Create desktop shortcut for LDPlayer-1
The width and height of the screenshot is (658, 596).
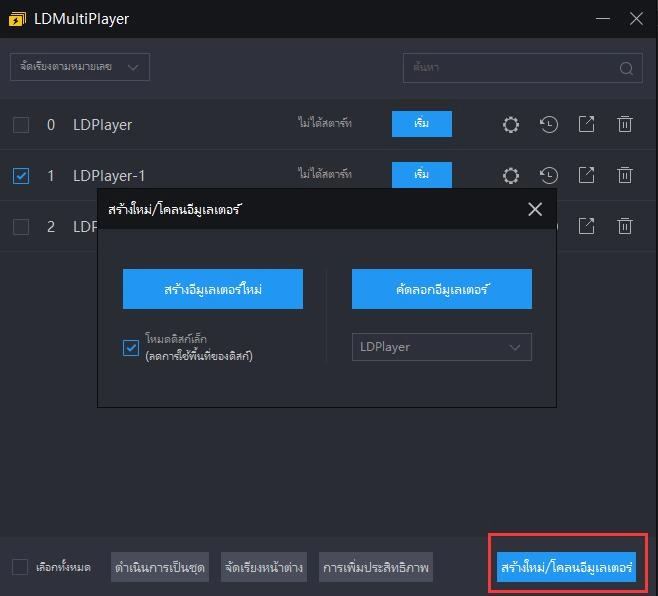pyautogui.click(x=587, y=175)
